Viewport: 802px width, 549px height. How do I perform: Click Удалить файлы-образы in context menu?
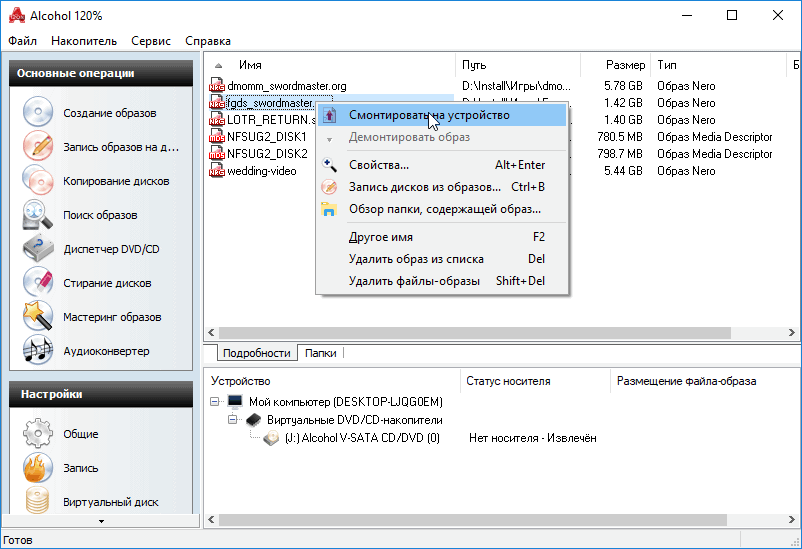coord(413,281)
